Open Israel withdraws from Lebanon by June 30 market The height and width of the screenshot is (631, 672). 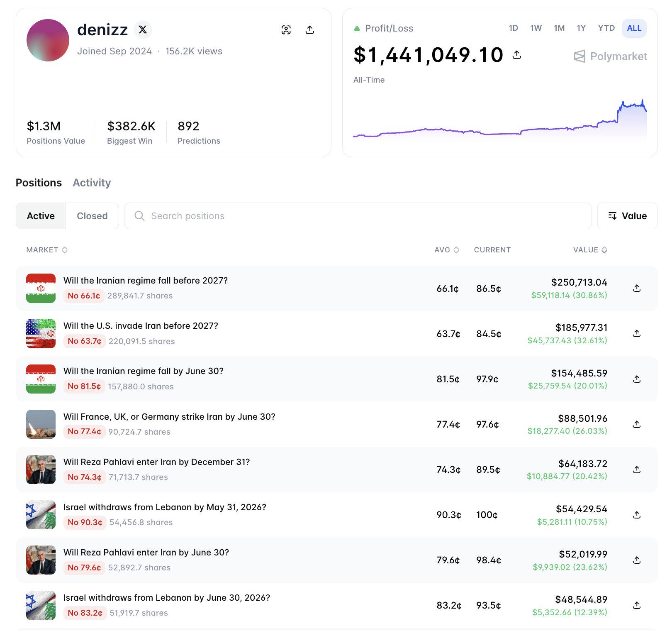pos(166,598)
